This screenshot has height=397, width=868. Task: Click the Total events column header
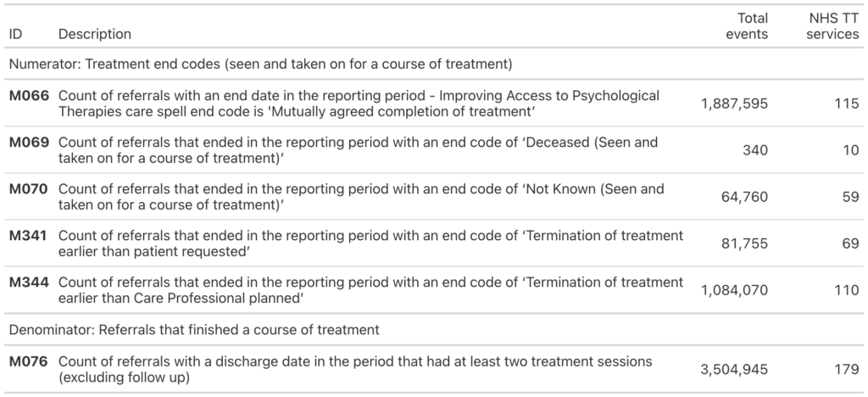coord(747,26)
